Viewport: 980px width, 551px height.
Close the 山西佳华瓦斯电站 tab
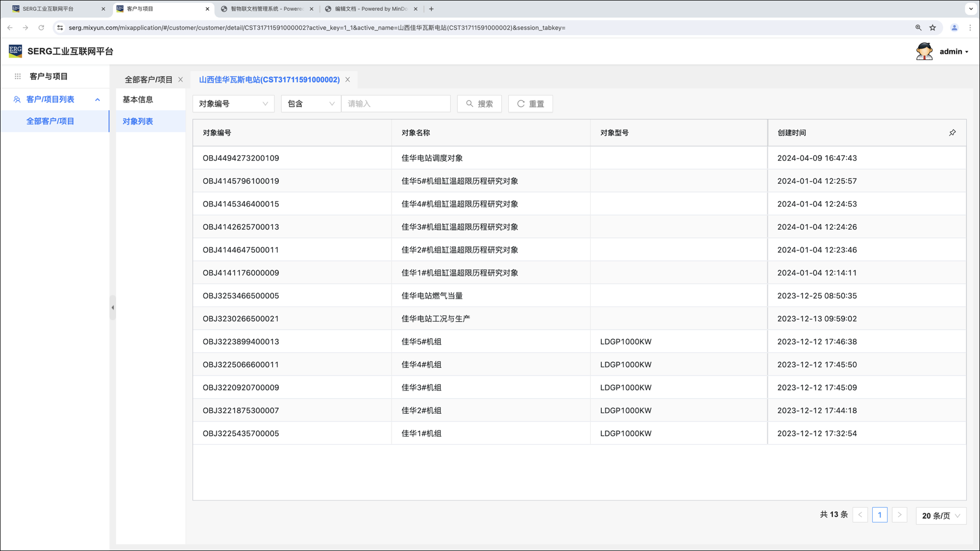pyautogui.click(x=348, y=80)
